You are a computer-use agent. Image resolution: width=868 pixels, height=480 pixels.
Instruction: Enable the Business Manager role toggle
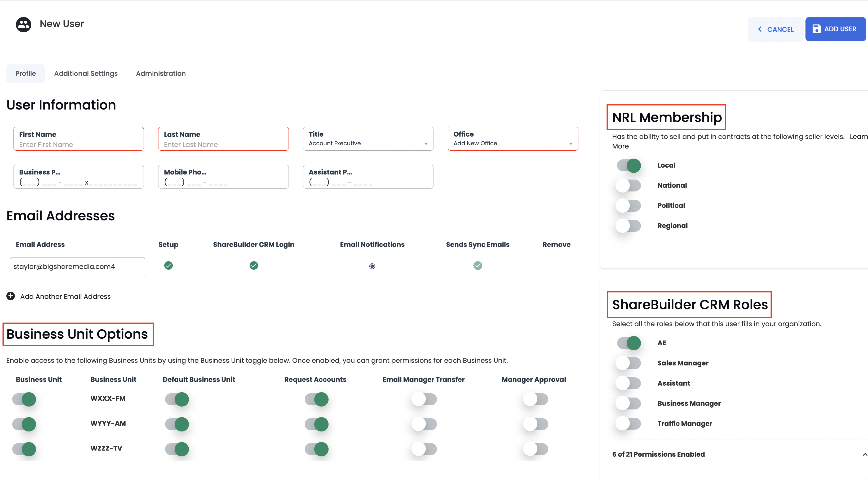tap(629, 403)
